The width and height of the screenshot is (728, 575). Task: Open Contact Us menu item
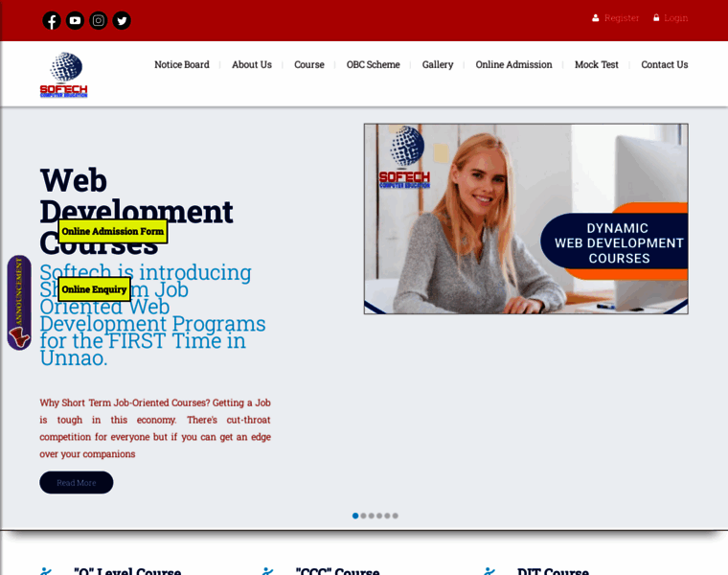(665, 64)
